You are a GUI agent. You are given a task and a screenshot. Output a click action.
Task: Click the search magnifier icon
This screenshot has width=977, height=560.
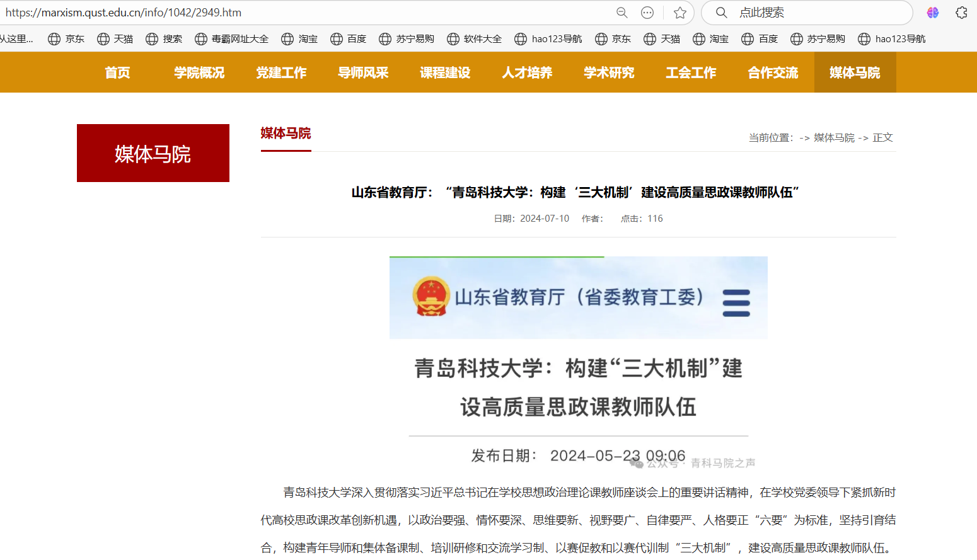pyautogui.click(x=722, y=13)
